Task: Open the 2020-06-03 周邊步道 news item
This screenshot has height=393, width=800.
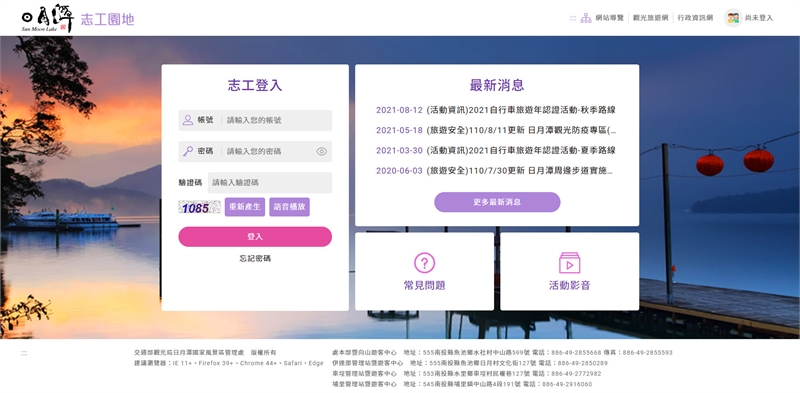Action: tap(494, 171)
